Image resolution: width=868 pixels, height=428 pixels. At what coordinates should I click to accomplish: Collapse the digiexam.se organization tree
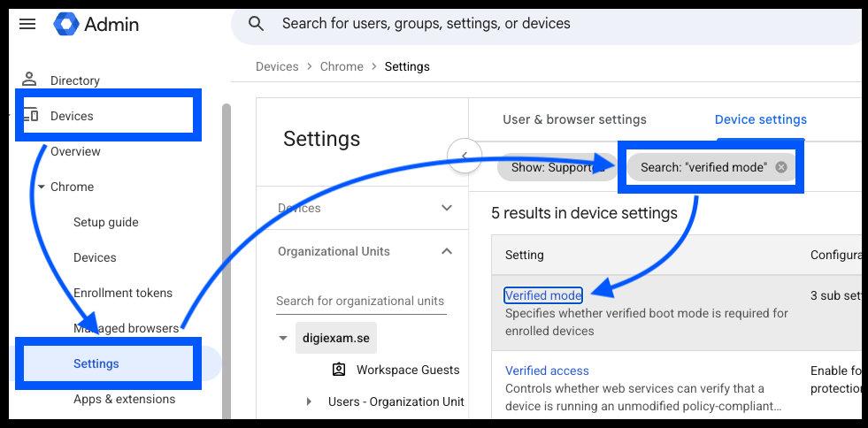tap(283, 338)
